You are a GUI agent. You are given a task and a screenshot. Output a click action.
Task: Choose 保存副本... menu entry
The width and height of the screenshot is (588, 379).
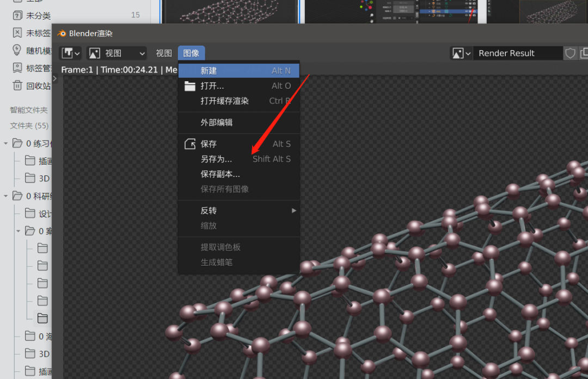tap(239, 174)
